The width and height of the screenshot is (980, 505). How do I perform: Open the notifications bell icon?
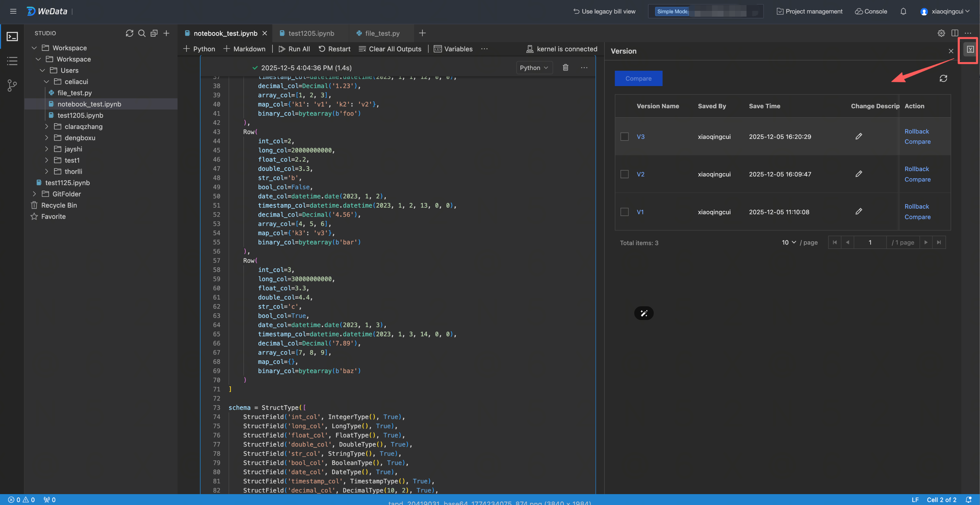[x=903, y=12]
